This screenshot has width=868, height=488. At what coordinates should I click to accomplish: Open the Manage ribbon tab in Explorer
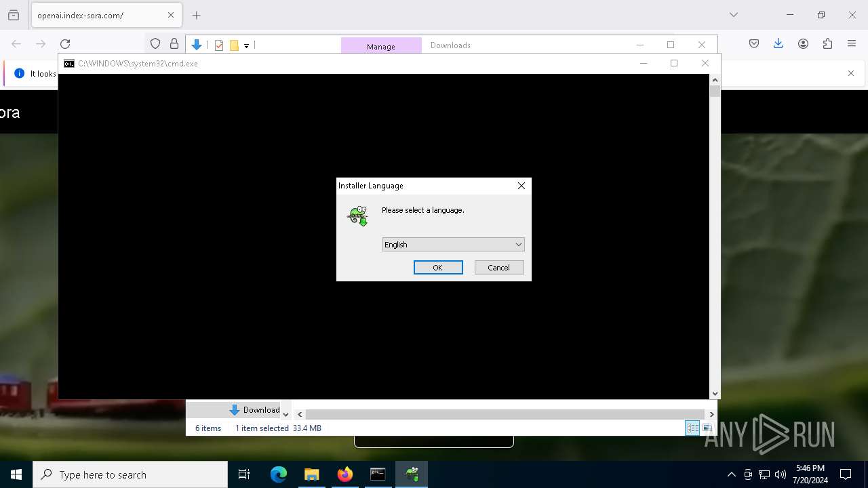pos(381,45)
